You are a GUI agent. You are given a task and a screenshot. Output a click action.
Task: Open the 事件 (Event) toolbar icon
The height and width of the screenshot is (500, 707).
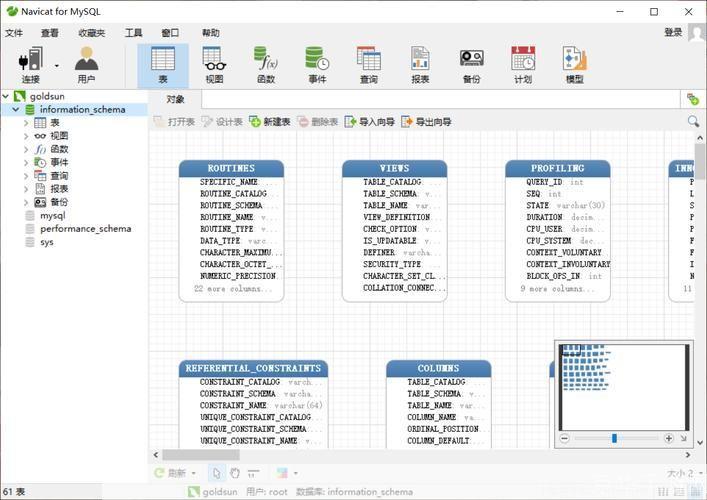pyautogui.click(x=317, y=65)
